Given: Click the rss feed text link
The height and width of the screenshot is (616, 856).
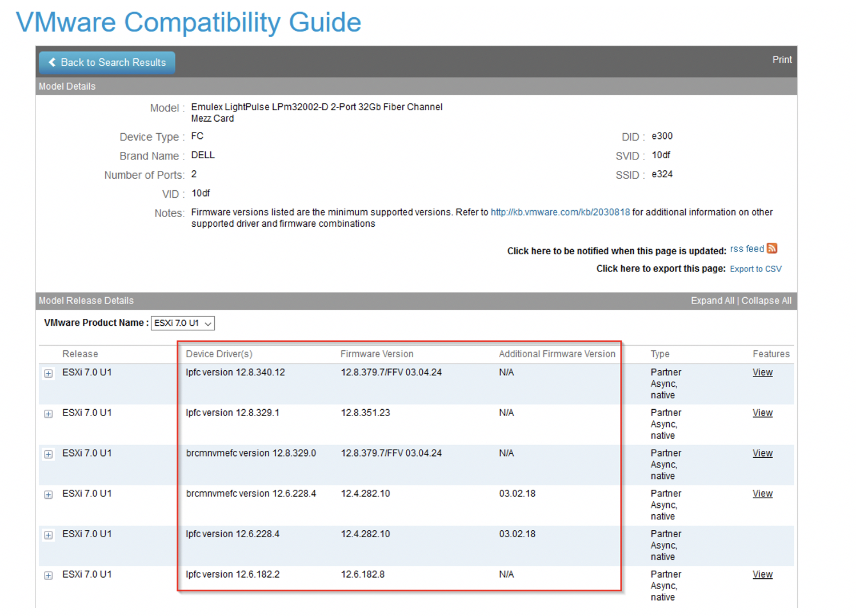Looking at the screenshot, I should tap(747, 249).
